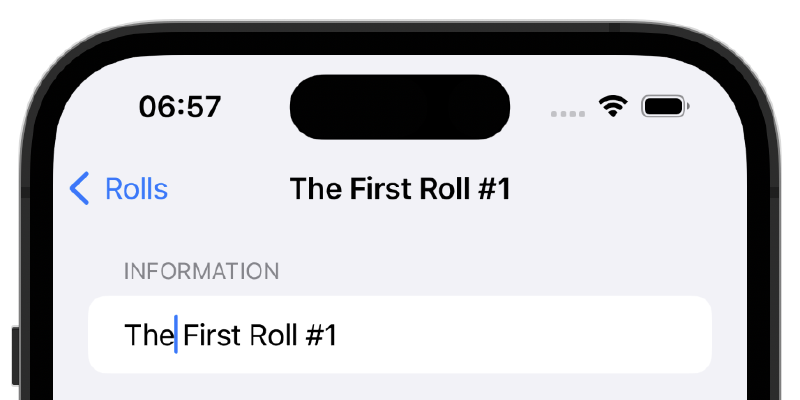
Task: Click the cellular signal dots
Action: pyautogui.click(x=568, y=114)
